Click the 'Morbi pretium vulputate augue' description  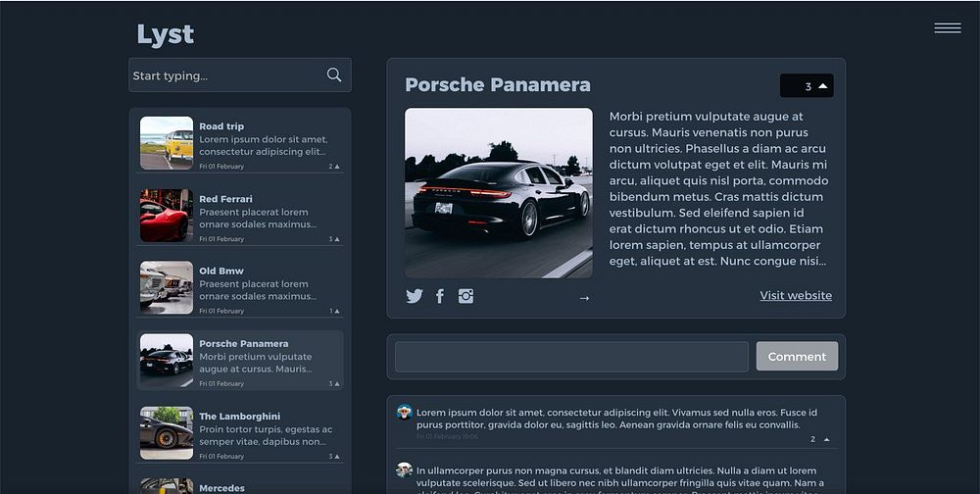point(718,189)
